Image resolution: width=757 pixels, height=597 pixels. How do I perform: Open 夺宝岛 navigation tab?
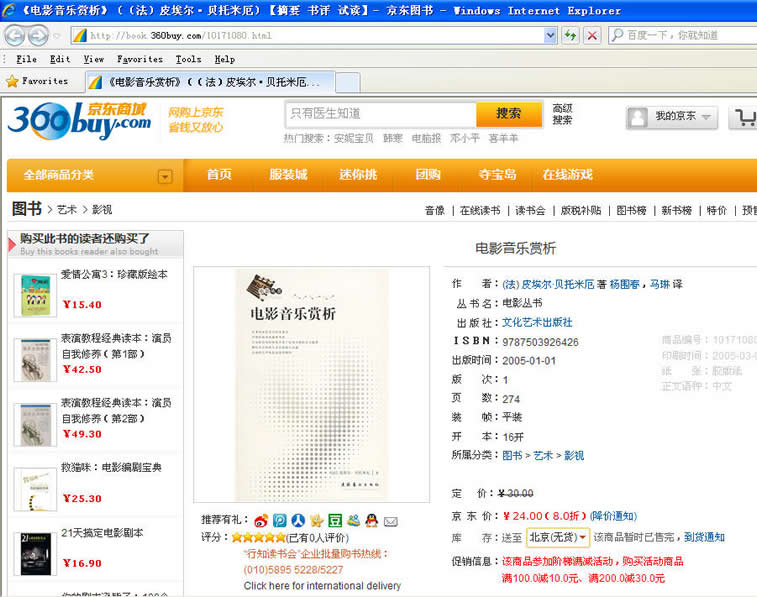click(497, 175)
